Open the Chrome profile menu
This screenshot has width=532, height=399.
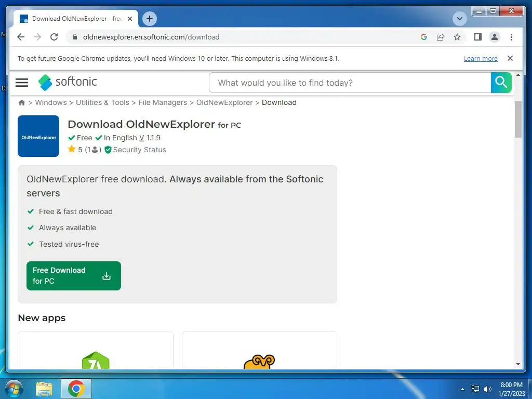tap(495, 37)
